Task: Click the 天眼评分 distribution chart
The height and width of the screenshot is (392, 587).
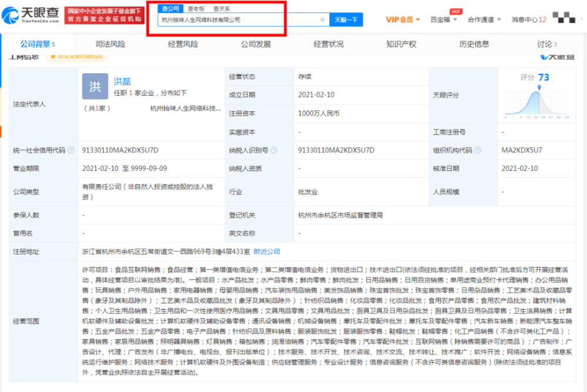Action: pos(537,102)
